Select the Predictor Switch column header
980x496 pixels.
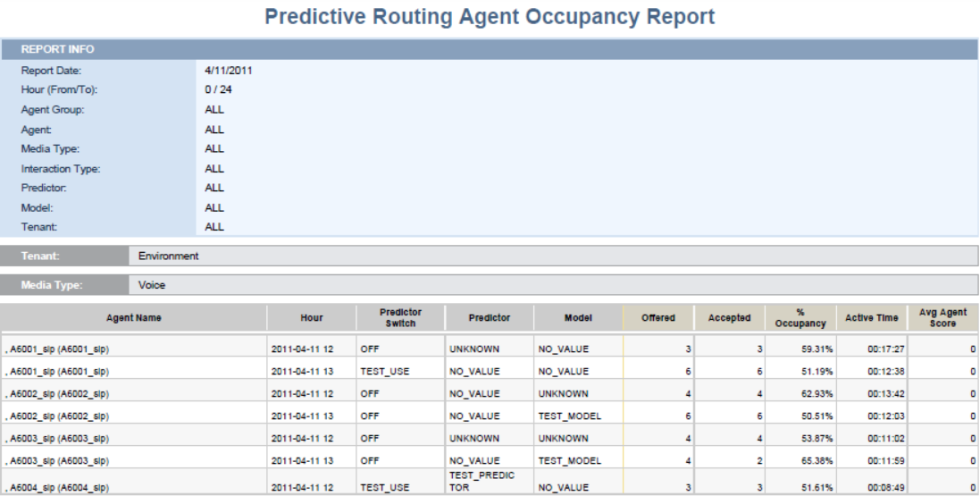coord(400,317)
